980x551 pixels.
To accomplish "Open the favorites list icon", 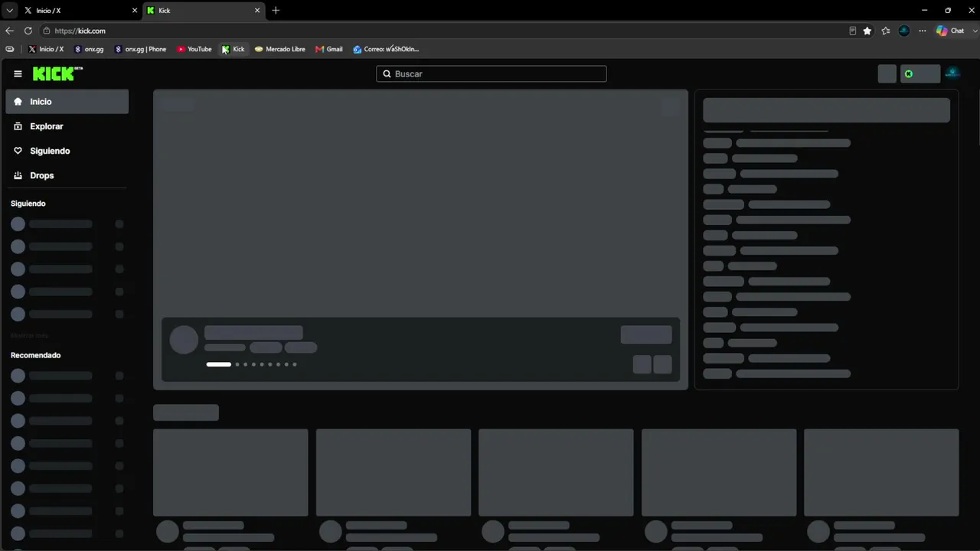I will 886,31.
